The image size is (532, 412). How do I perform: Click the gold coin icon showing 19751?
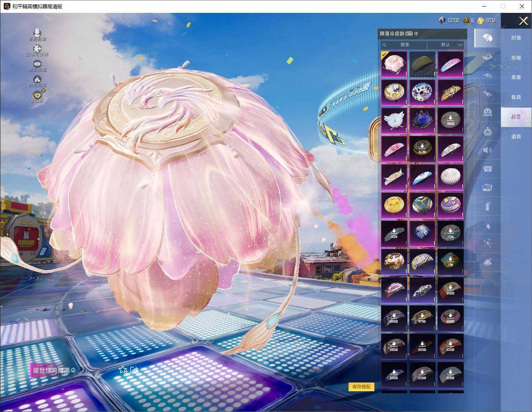(480, 20)
